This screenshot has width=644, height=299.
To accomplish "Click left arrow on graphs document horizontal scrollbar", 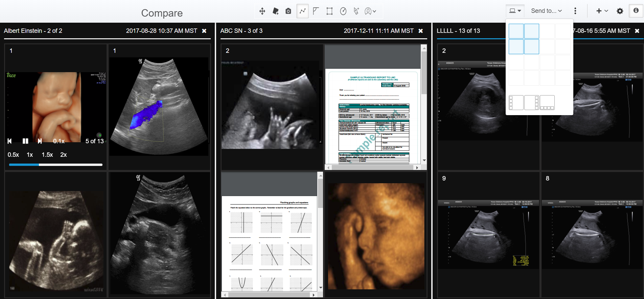I will (x=225, y=295).
